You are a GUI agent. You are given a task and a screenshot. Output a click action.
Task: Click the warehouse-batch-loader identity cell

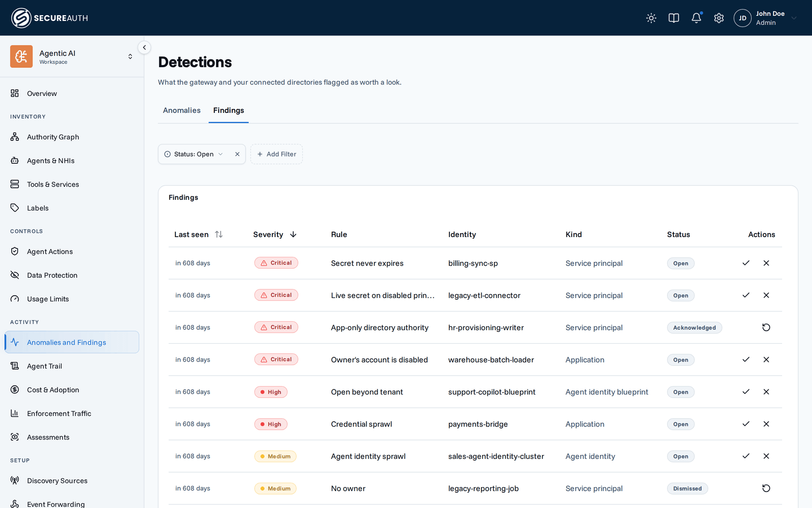pyautogui.click(x=491, y=360)
